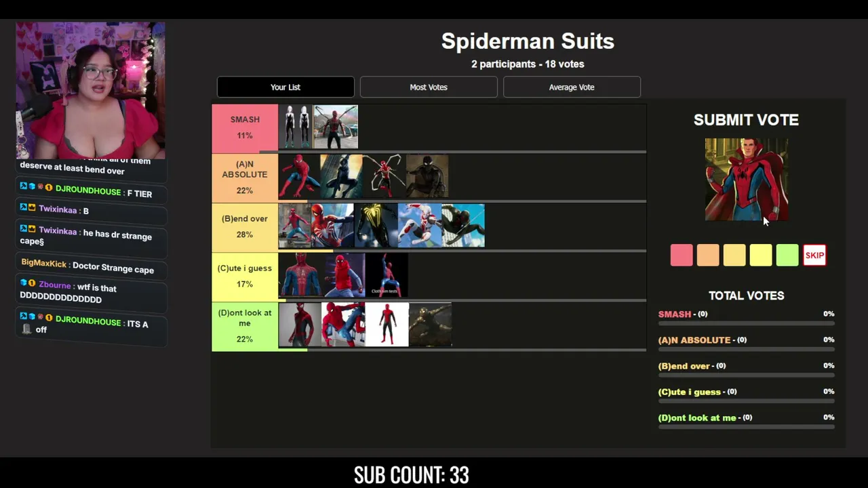This screenshot has width=868, height=488.
Task: Click the caped Spider-Man image under Submit Vote
Action: pos(747,180)
